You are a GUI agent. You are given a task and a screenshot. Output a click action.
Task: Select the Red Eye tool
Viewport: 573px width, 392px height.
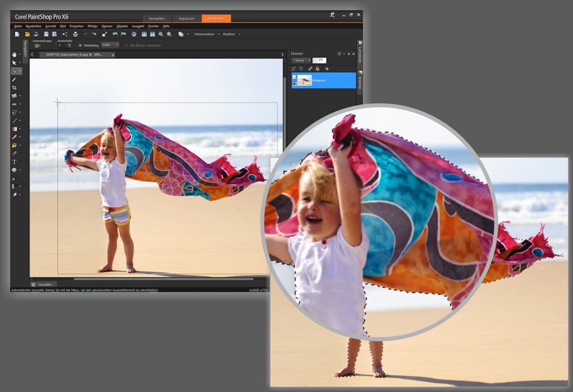14,104
